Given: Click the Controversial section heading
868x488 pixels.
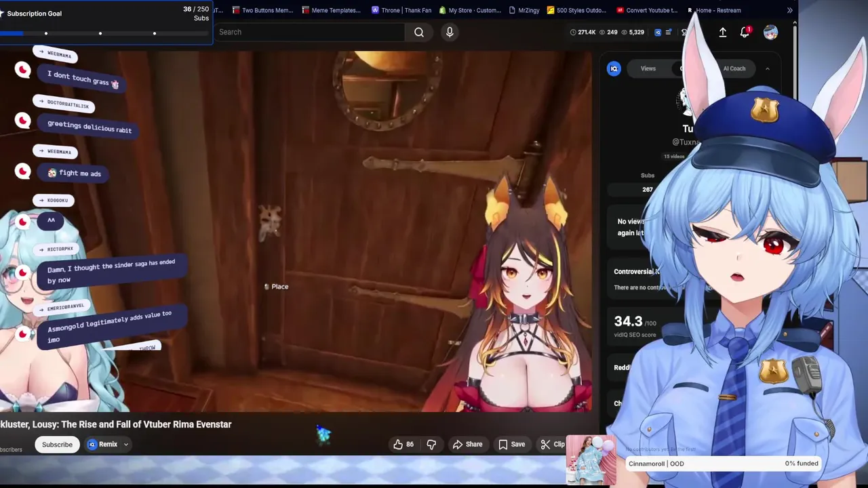Looking at the screenshot, I should (636, 271).
